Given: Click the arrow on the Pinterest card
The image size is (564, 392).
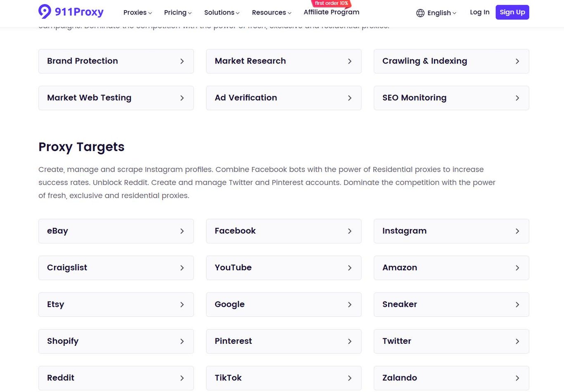Looking at the screenshot, I should (x=350, y=341).
